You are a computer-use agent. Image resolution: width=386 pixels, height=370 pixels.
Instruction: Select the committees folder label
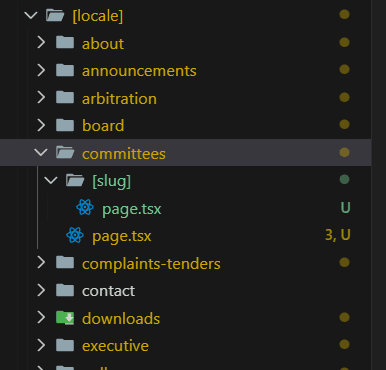pyautogui.click(x=124, y=154)
